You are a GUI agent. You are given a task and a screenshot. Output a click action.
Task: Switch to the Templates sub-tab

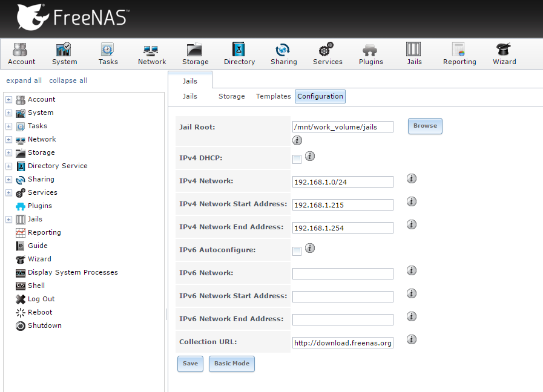[x=273, y=96]
